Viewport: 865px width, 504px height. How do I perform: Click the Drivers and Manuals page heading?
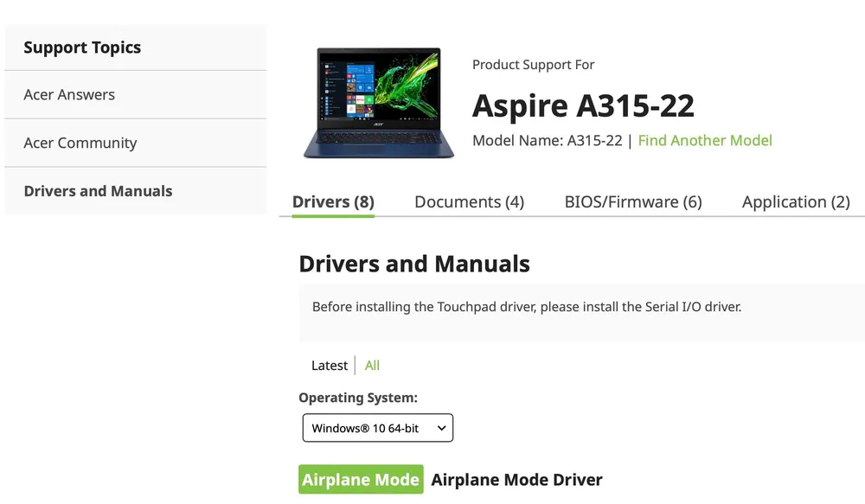[414, 264]
